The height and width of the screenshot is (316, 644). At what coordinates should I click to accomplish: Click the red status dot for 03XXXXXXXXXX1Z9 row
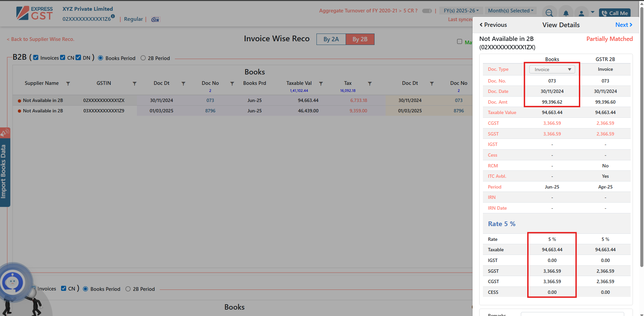coord(19,111)
